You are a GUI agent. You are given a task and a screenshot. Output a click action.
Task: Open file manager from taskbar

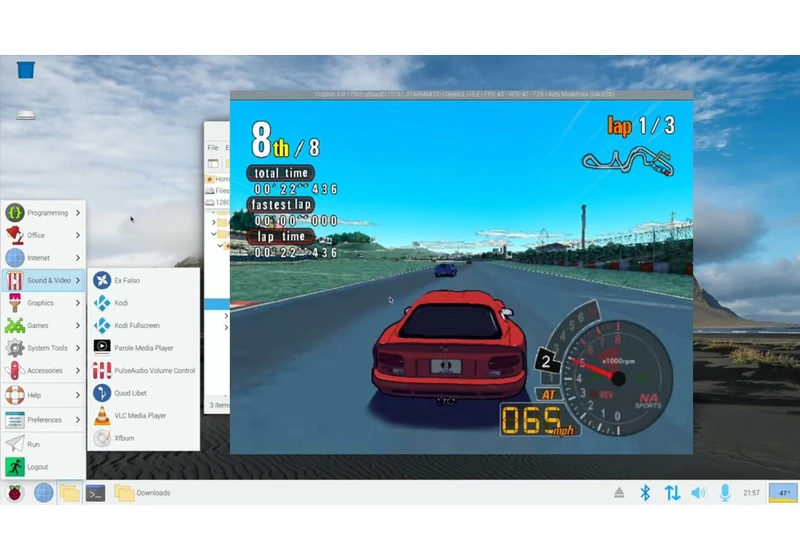[x=69, y=493]
